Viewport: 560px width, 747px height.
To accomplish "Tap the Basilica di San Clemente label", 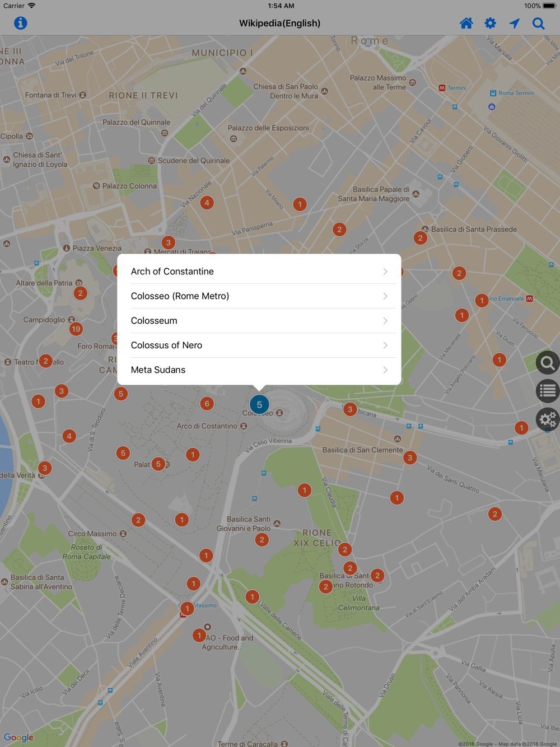I will pyautogui.click(x=362, y=450).
